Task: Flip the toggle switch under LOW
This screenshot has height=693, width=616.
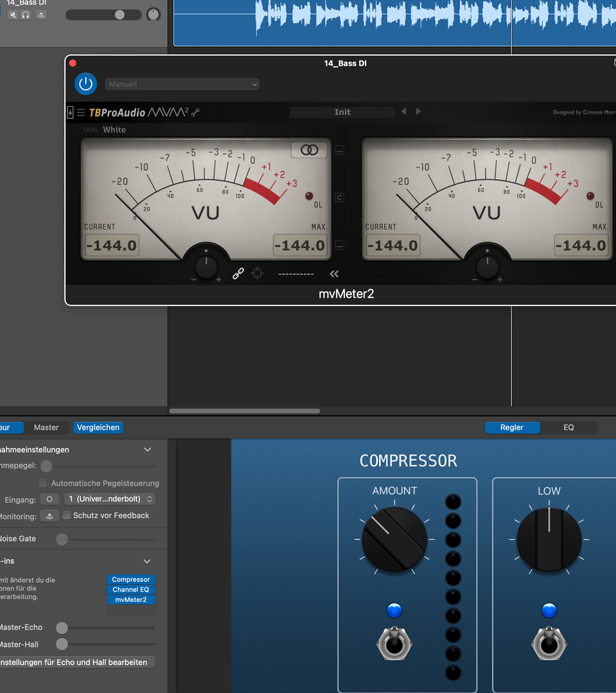Action: 550,643
